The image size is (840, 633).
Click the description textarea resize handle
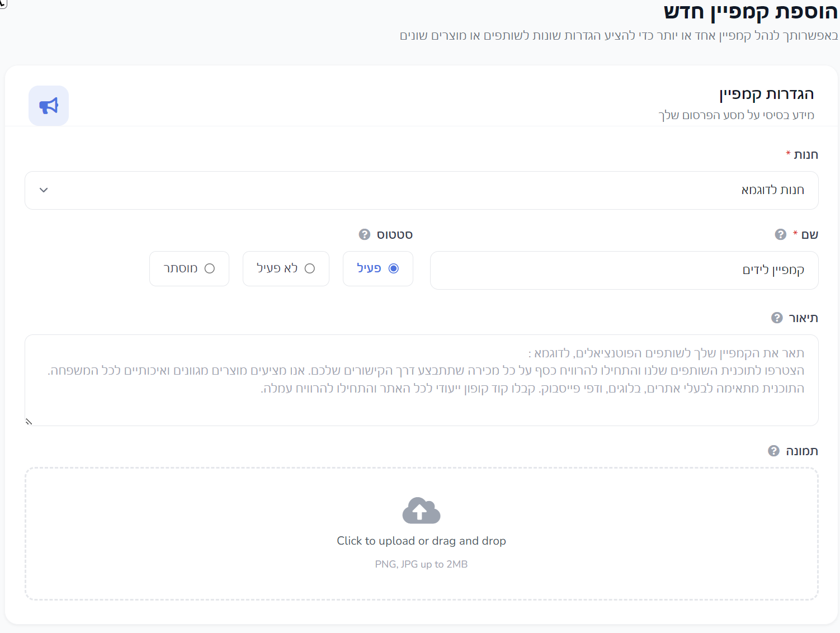(x=29, y=421)
